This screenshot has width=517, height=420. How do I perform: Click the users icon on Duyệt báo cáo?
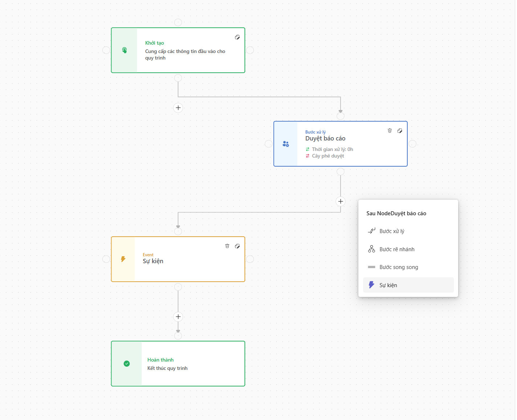click(286, 144)
